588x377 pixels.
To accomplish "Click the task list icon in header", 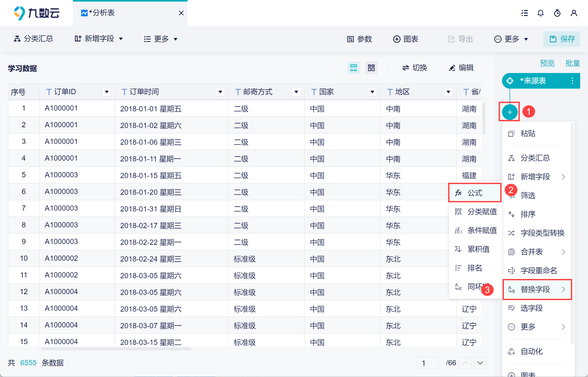I will (524, 13).
